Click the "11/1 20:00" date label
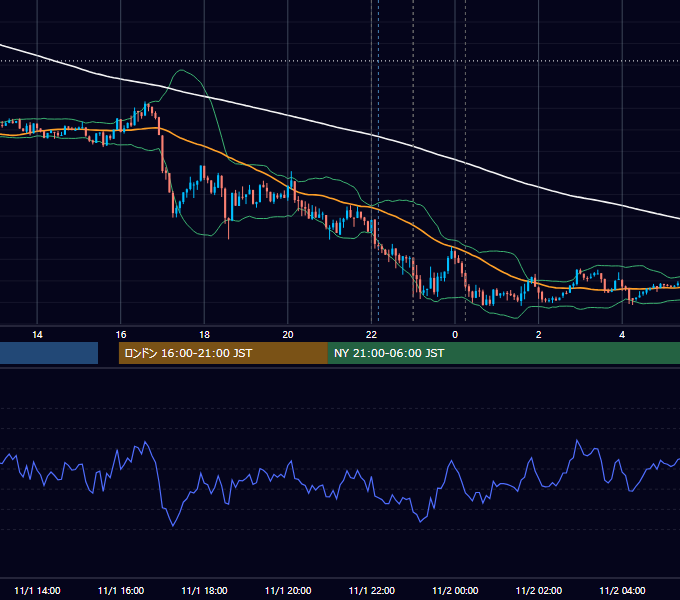This screenshot has width=680, height=600. coord(288,590)
